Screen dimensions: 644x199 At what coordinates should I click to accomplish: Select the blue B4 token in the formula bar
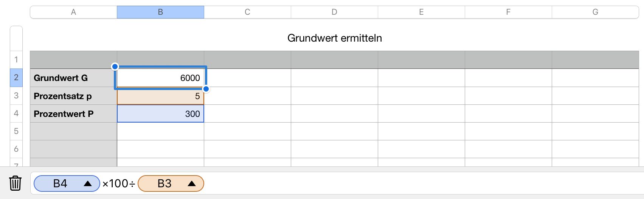pos(67,183)
